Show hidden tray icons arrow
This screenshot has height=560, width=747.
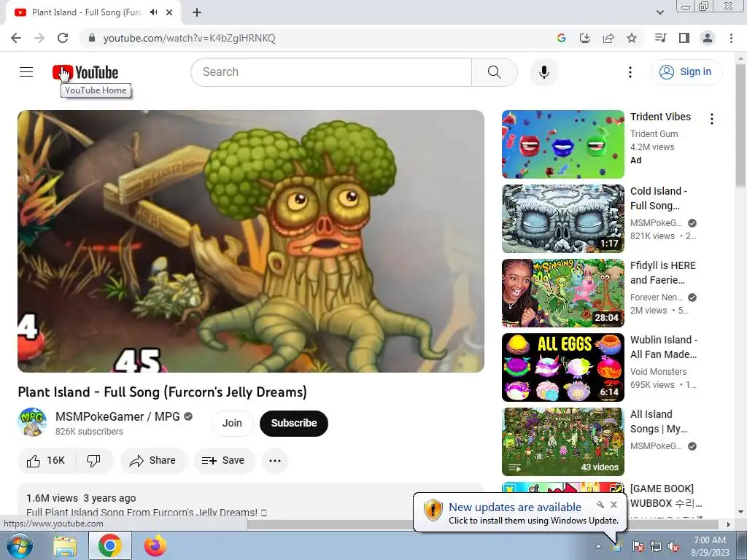(598, 546)
